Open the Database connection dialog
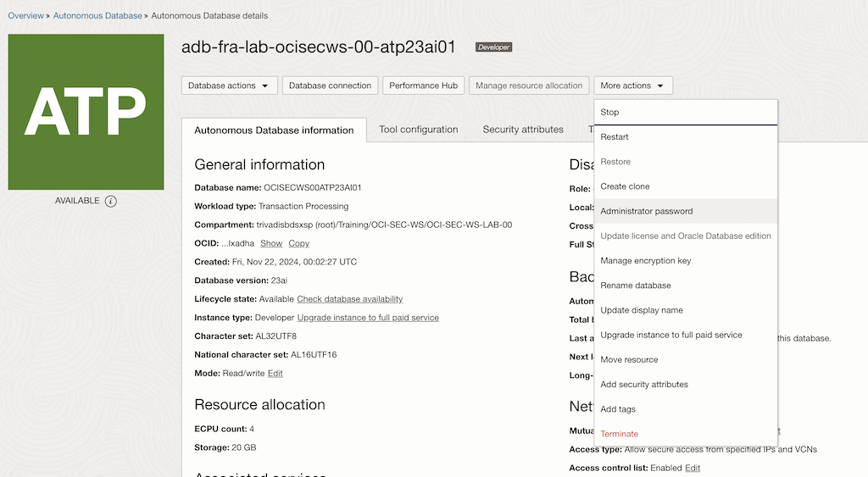868x477 pixels. click(330, 86)
